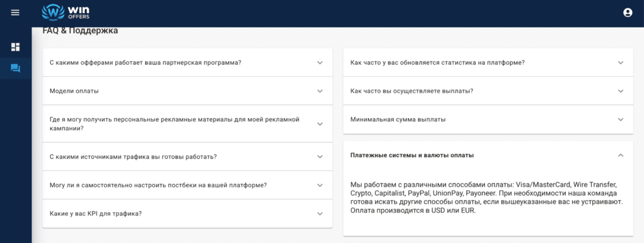Open the hamburger menu
Viewport: 644px width, 243px height.
tap(15, 13)
